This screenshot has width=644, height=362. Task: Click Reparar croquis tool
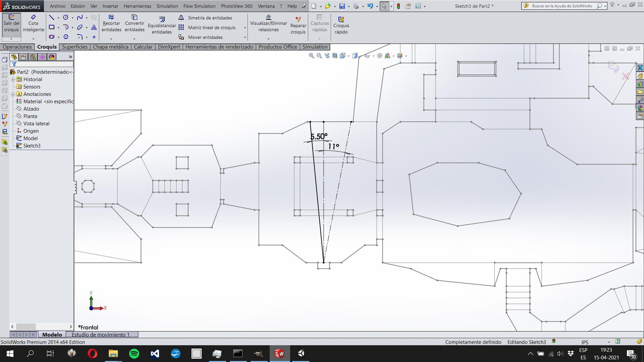298,25
